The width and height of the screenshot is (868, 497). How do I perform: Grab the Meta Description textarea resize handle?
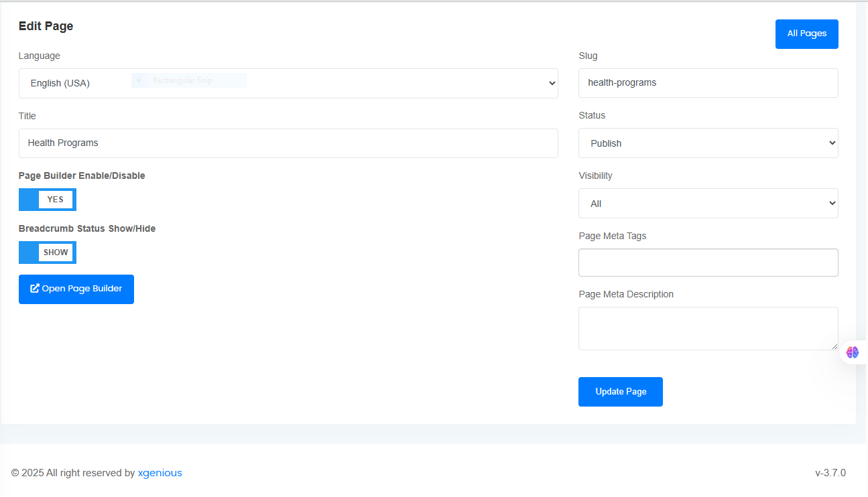click(834, 346)
